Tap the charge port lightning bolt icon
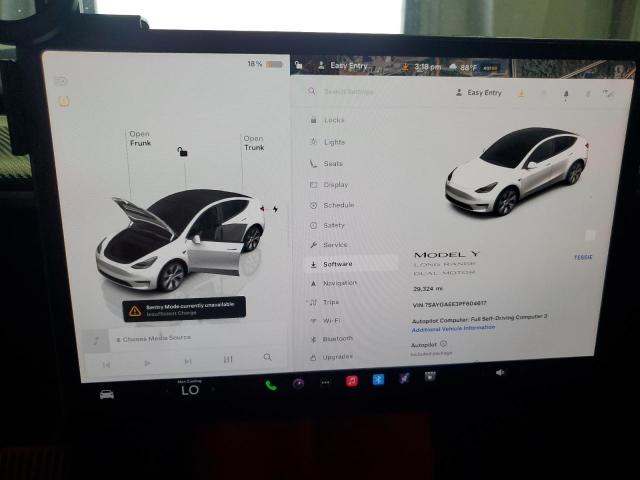The width and height of the screenshot is (640, 480). (276, 209)
